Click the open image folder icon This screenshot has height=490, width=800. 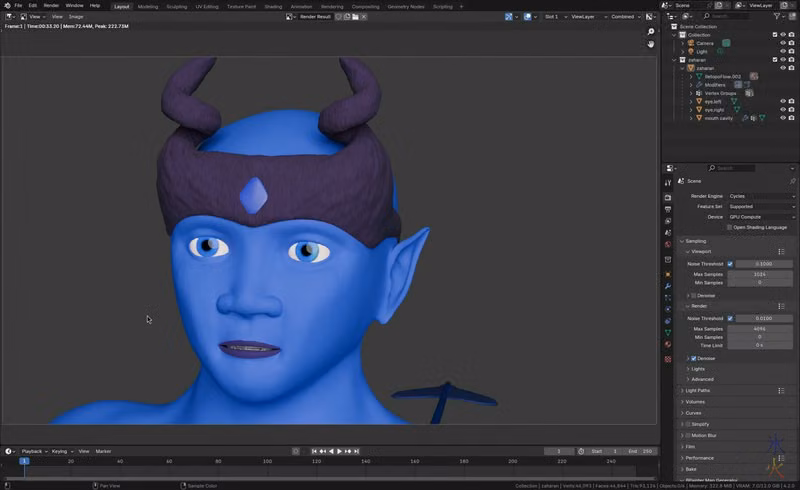click(355, 17)
